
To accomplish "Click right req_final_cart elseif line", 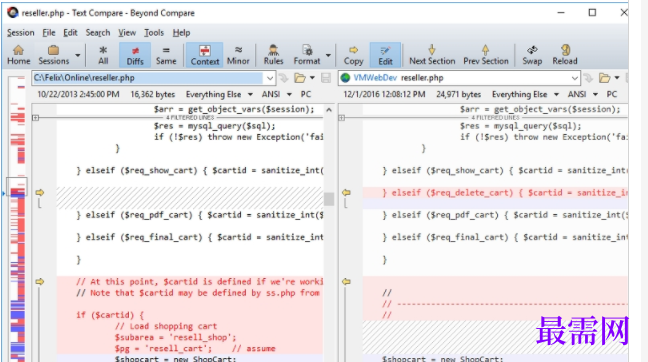I will (505, 237).
